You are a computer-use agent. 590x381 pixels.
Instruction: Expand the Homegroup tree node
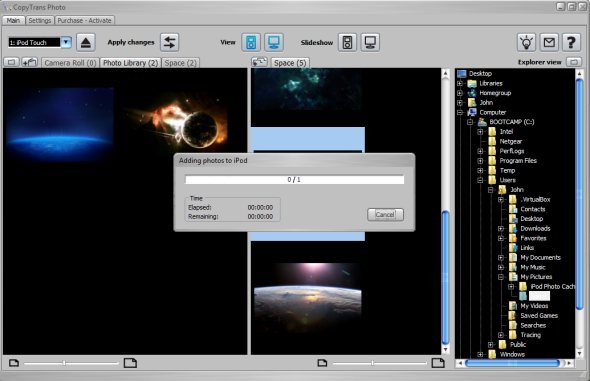pyautogui.click(x=460, y=93)
